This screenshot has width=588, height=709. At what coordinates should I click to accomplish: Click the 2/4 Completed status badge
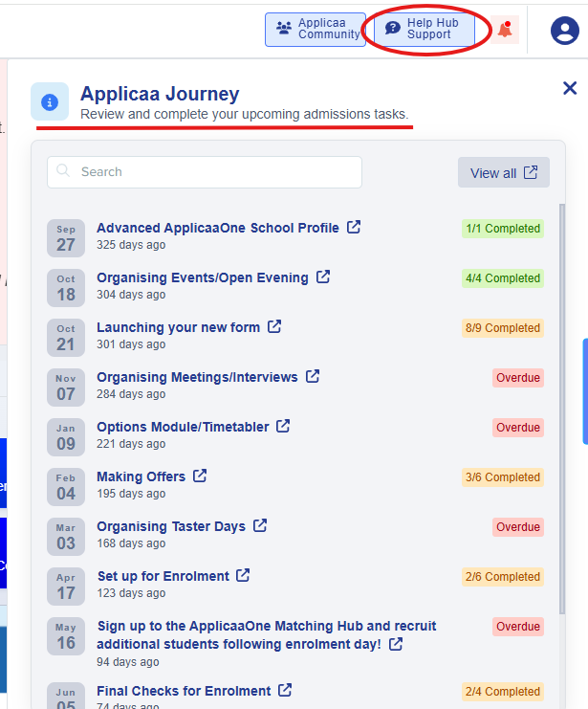click(503, 692)
